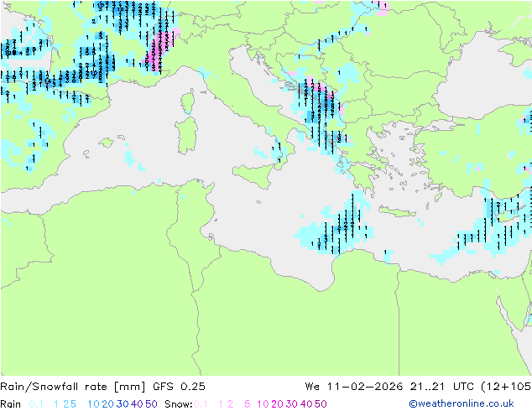Image resolution: width=532 pixels, height=411 pixels.
Task: Click the 'Rain' legend label
Action: [11, 404]
